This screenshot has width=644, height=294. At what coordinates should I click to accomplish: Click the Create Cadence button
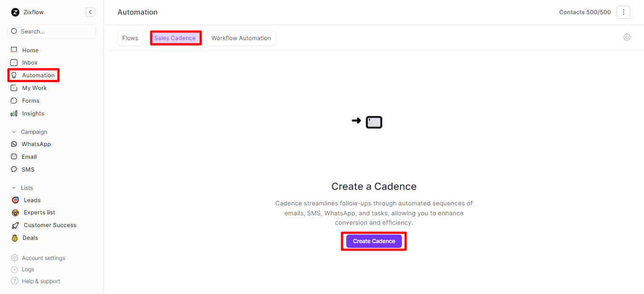point(374,241)
